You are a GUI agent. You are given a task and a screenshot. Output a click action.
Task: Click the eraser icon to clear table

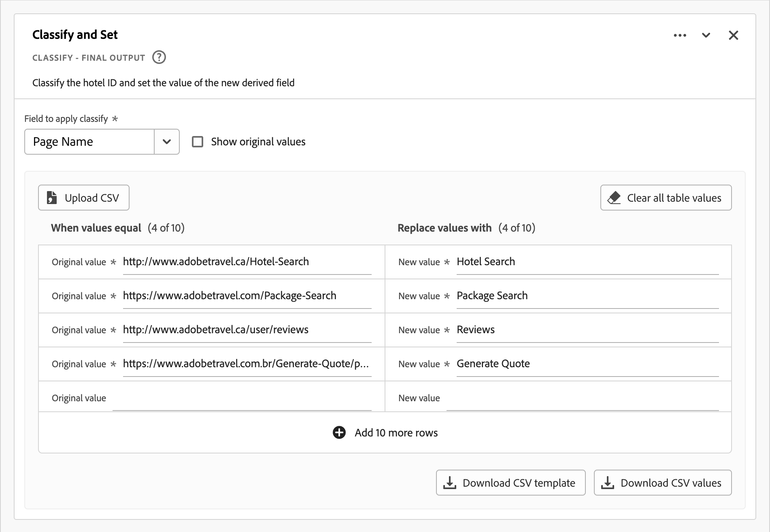click(x=614, y=198)
